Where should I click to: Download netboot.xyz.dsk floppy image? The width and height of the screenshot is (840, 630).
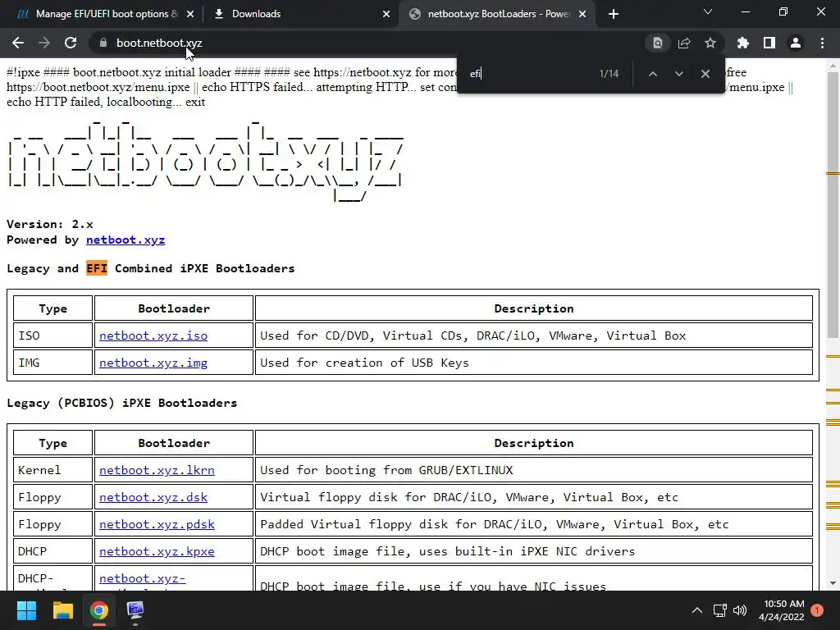tap(153, 497)
